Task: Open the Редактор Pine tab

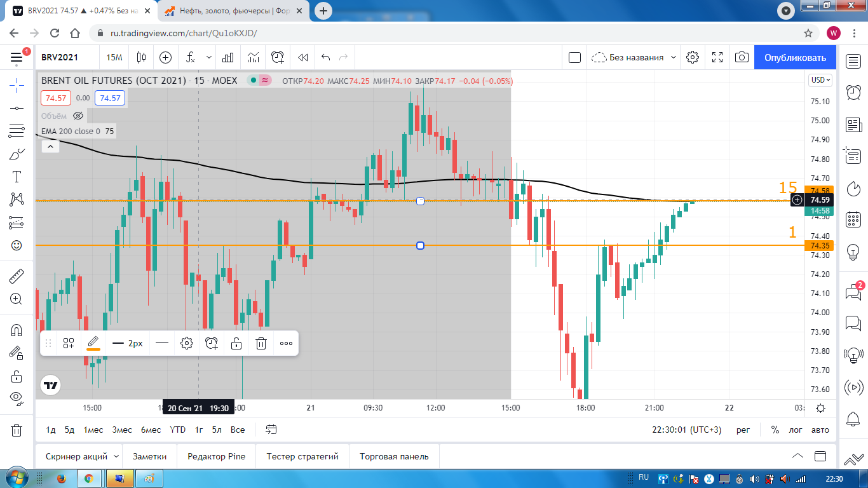Action: pos(216,456)
